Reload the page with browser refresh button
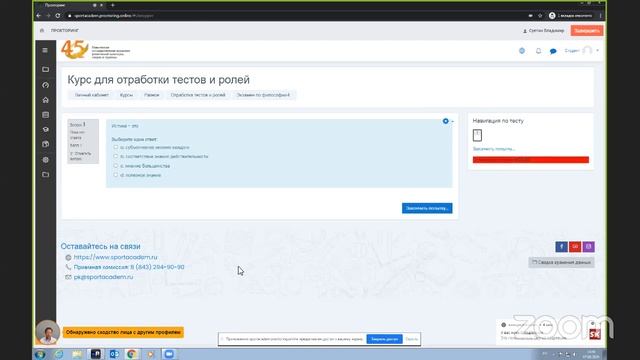The width and height of the screenshot is (640, 360). (x=58, y=16)
